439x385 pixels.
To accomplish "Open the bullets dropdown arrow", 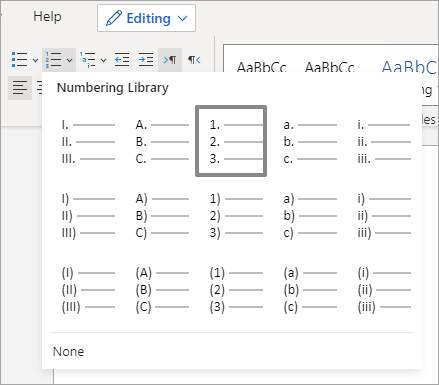I will tap(35, 60).
